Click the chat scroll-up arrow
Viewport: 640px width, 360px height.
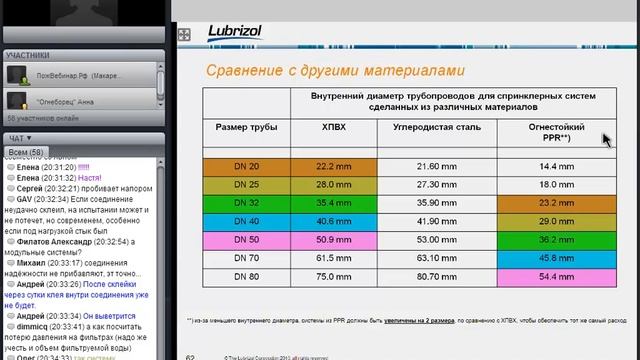pyautogui.click(x=160, y=162)
